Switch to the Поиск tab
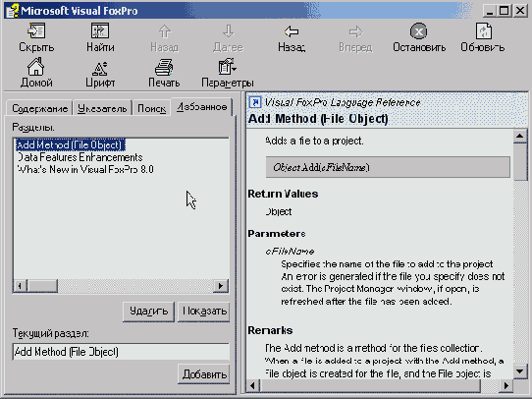Viewport: 532px width, 399px height. pos(152,108)
